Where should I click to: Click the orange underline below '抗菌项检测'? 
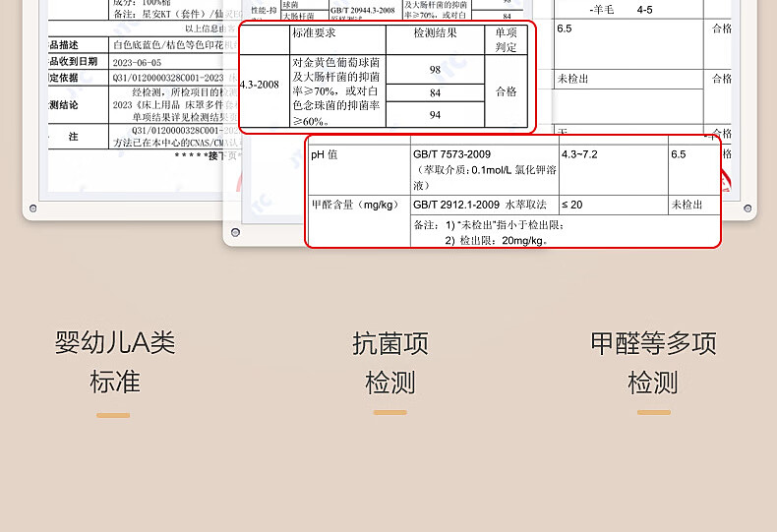(390, 412)
